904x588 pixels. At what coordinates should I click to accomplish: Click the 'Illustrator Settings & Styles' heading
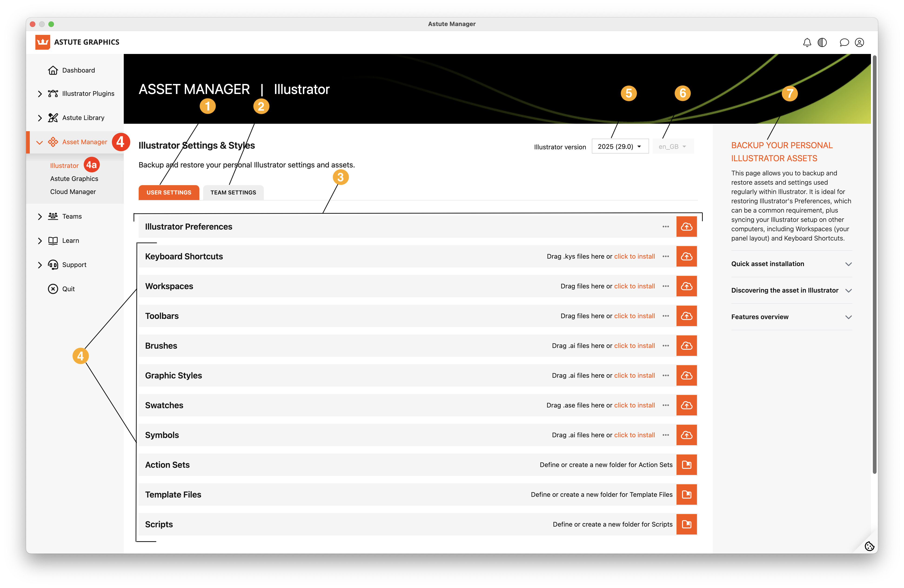click(x=197, y=145)
